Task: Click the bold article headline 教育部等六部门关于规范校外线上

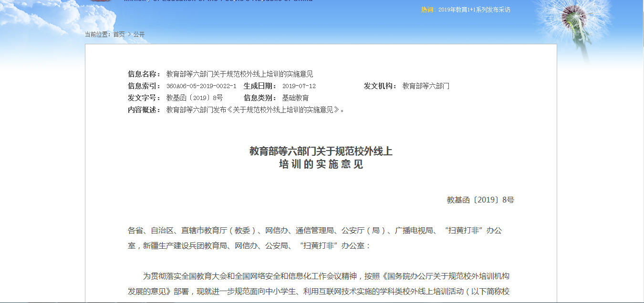Action: click(321, 151)
